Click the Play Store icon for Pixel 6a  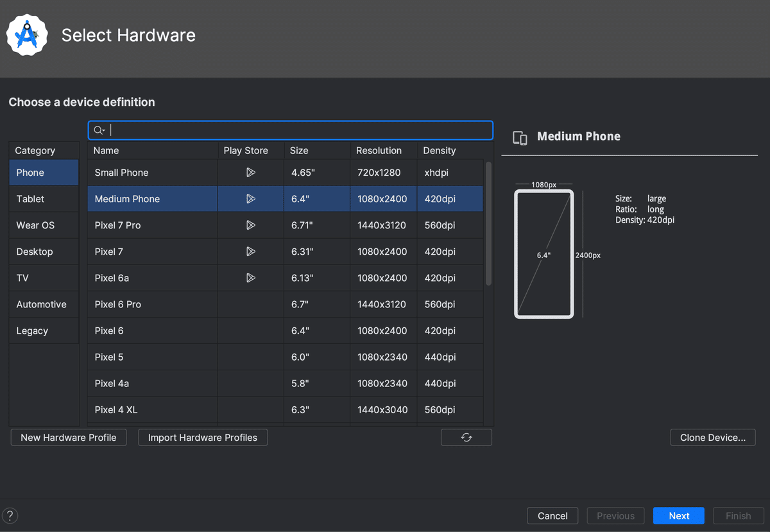point(251,278)
